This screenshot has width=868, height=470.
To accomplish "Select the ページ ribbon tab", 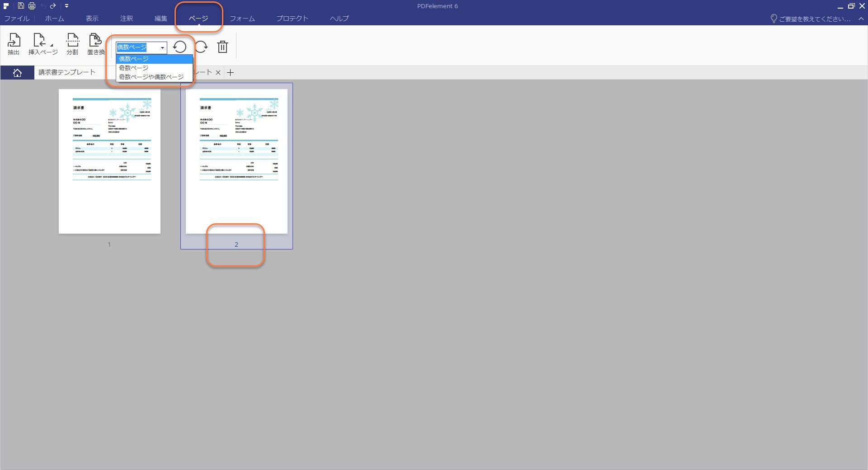I will pyautogui.click(x=198, y=19).
